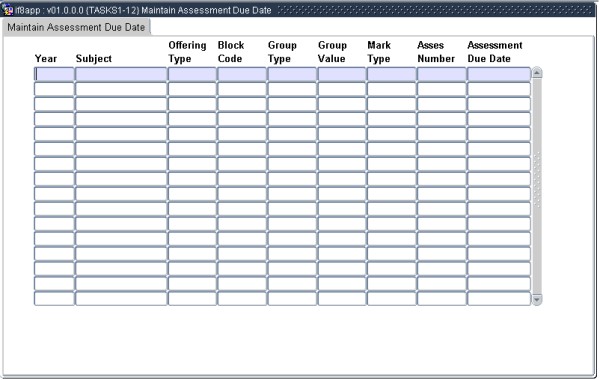Click the application icon in the title bar
The image size is (600, 380).
coord(8,10)
